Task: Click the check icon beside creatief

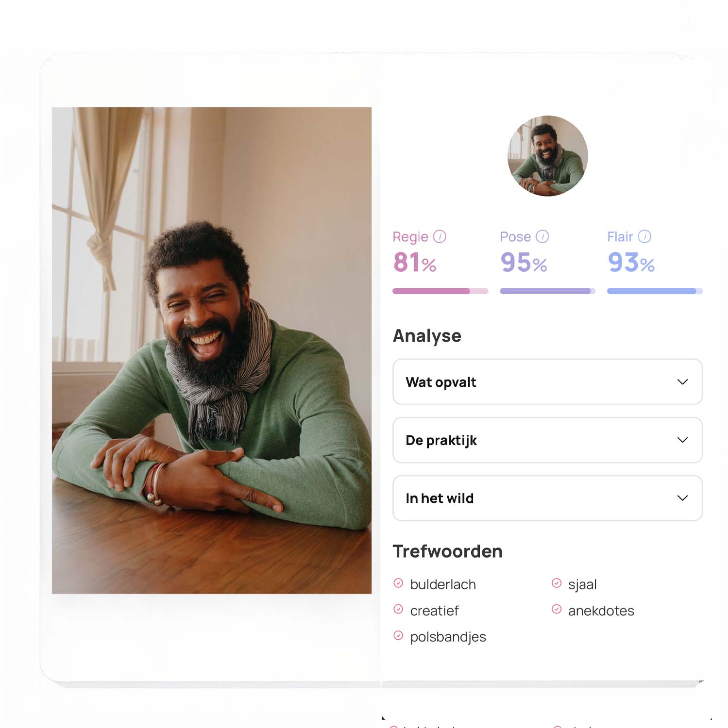Action: click(398, 610)
